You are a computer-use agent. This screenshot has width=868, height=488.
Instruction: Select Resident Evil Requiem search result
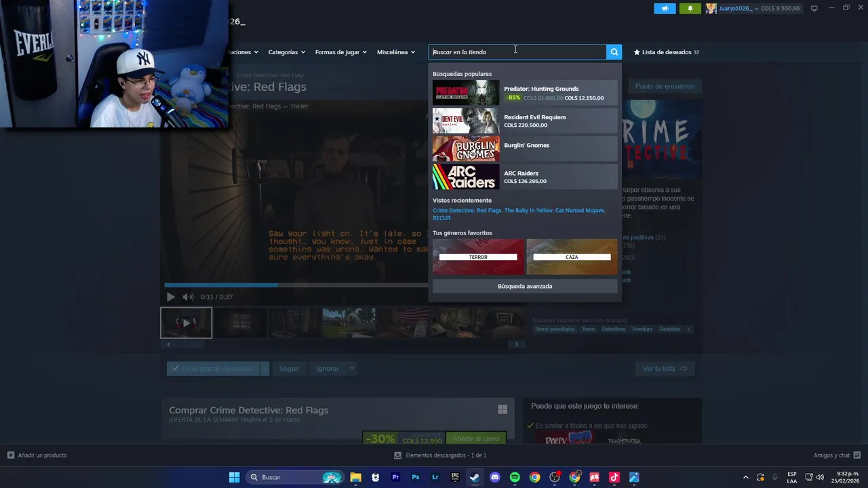tap(525, 121)
